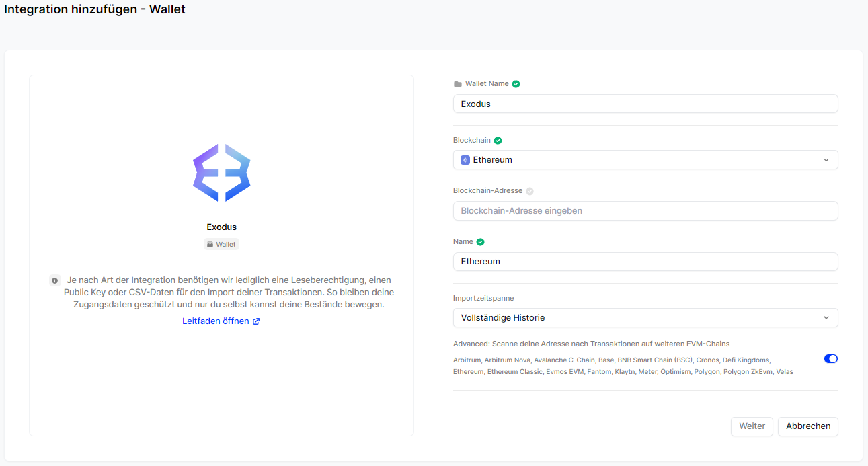The width and height of the screenshot is (868, 466).
Task: Click the Ethereum coin icon in the Blockchain dropdown
Action: click(x=465, y=160)
